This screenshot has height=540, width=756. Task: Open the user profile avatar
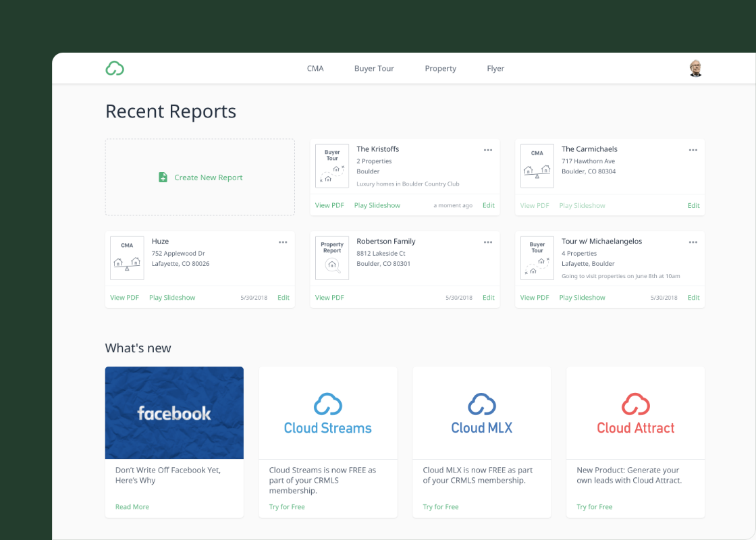click(695, 68)
